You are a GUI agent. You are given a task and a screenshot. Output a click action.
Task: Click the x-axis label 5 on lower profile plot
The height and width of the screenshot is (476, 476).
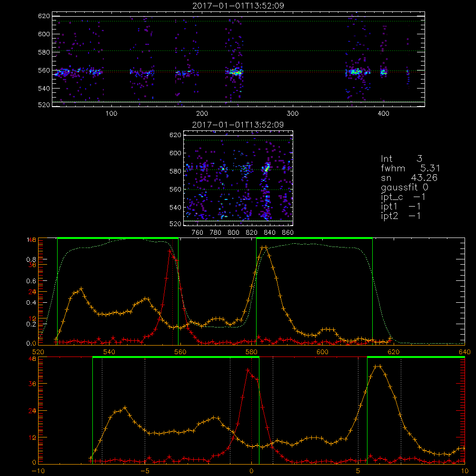pos(358,471)
